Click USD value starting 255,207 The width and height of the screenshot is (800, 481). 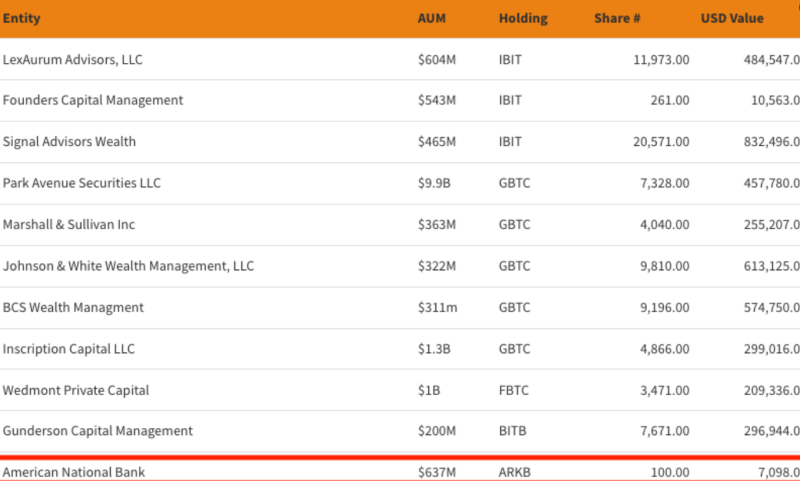point(771,224)
